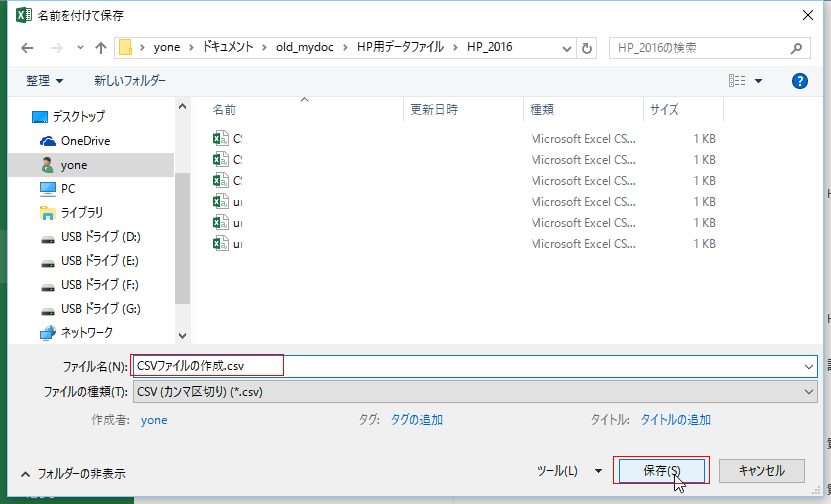Expand the ファイル名 dropdown arrow
831x504 pixels.
point(809,367)
